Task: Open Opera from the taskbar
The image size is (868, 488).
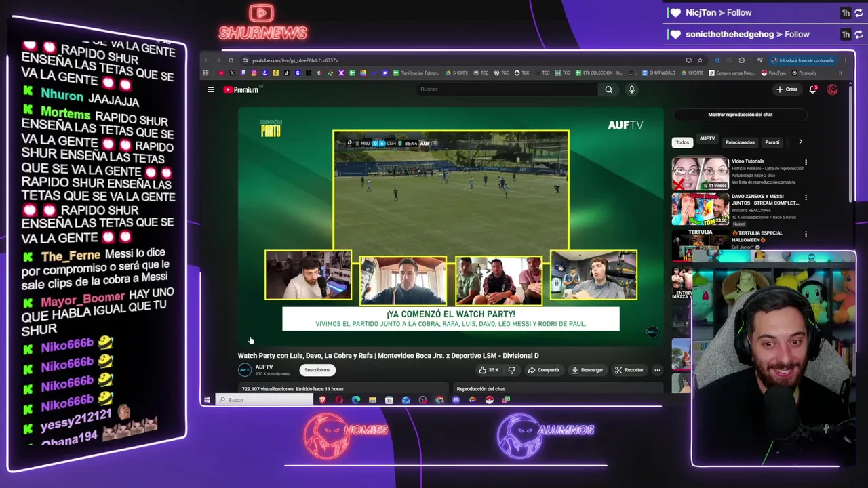Action: [x=339, y=400]
